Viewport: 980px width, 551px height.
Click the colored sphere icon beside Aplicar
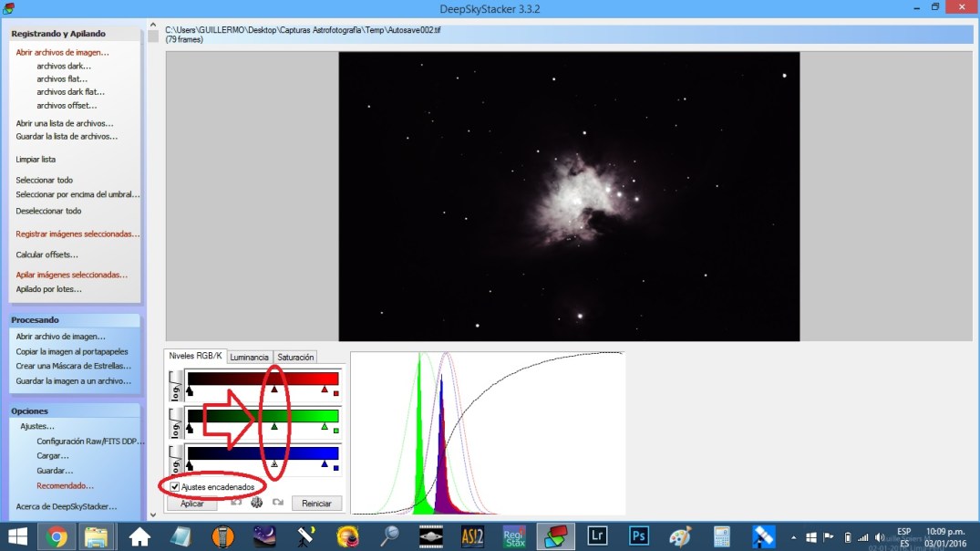click(257, 503)
